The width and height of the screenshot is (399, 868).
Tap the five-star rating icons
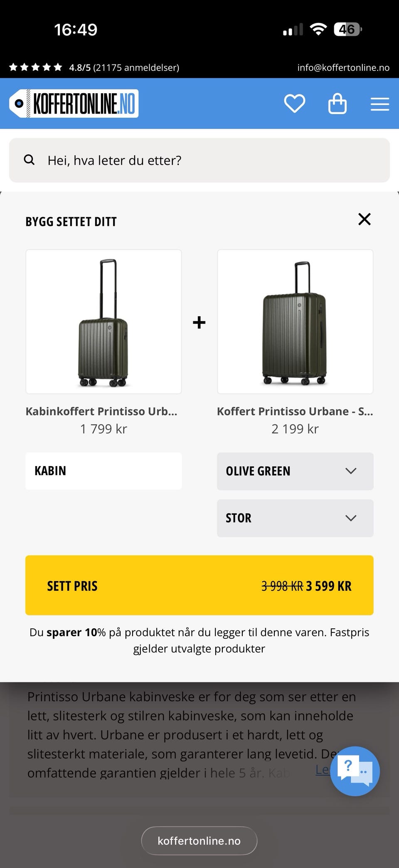point(36,67)
